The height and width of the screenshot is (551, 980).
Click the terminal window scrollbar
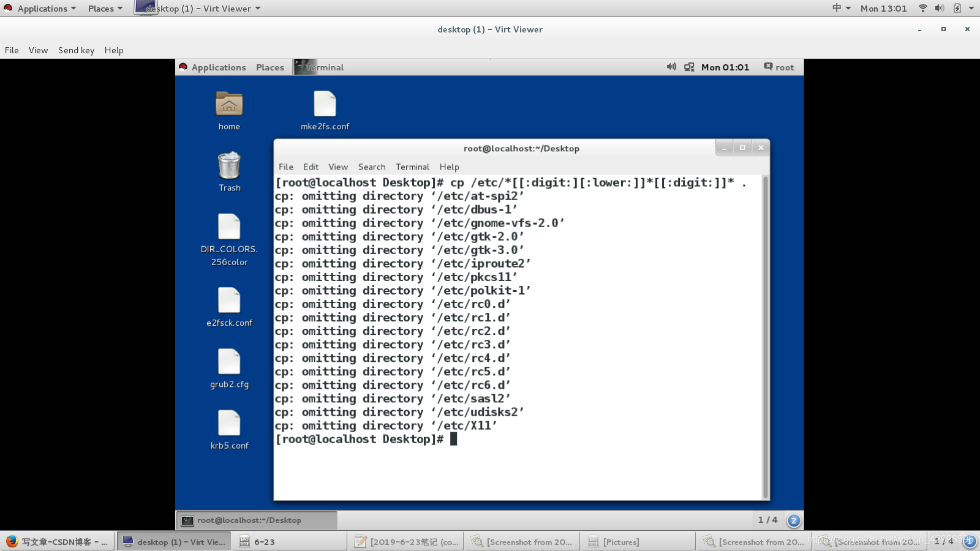[765, 337]
